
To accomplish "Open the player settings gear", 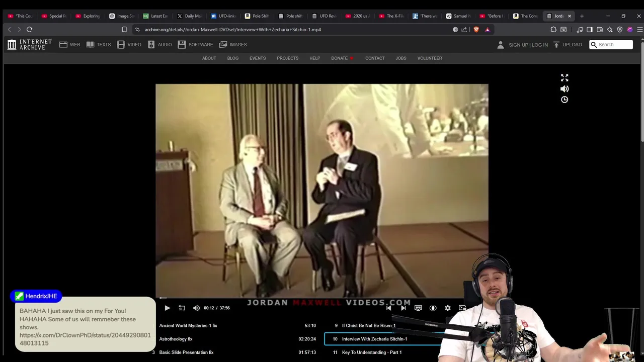I will click(x=448, y=308).
